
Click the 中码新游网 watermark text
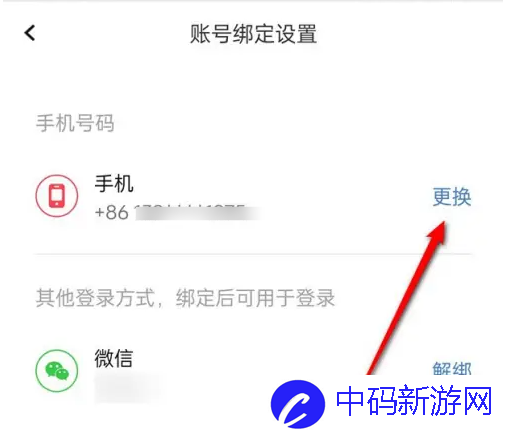tap(414, 400)
